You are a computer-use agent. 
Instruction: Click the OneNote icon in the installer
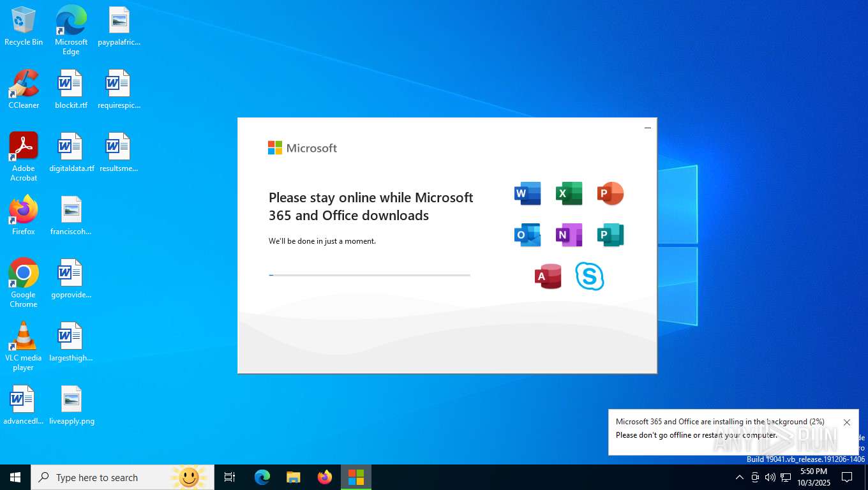pos(569,235)
